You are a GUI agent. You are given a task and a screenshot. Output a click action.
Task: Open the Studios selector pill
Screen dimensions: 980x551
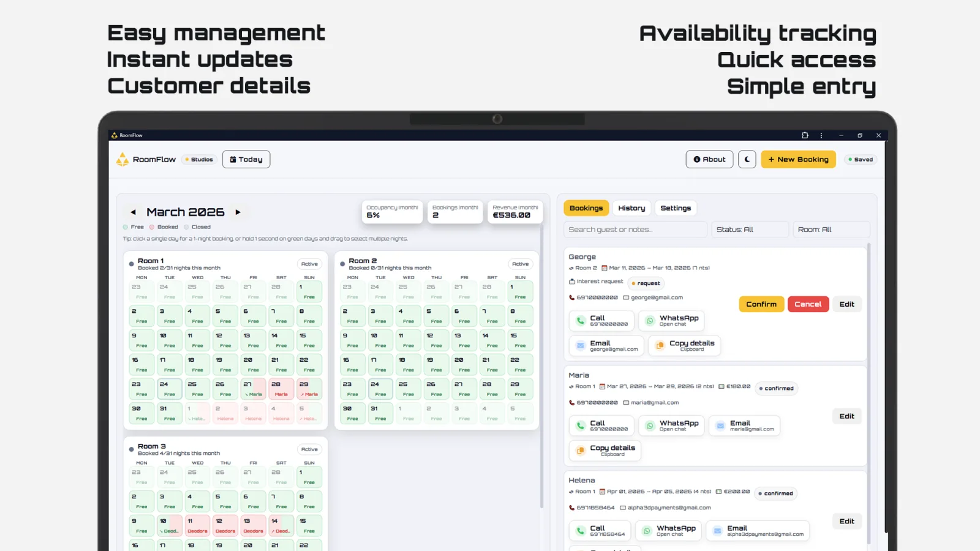tap(199, 159)
